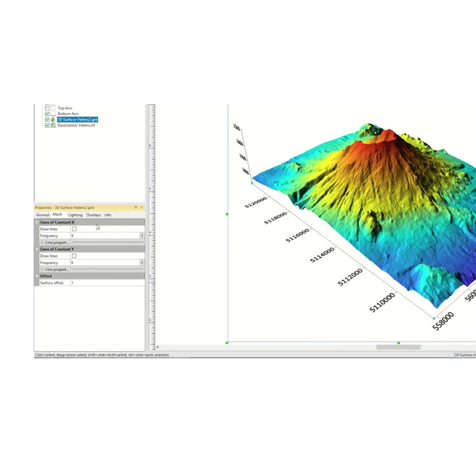Check the Top Axis visibility checkbox
Image resolution: width=476 pixels, height=476 pixels.
click(47, 108)
